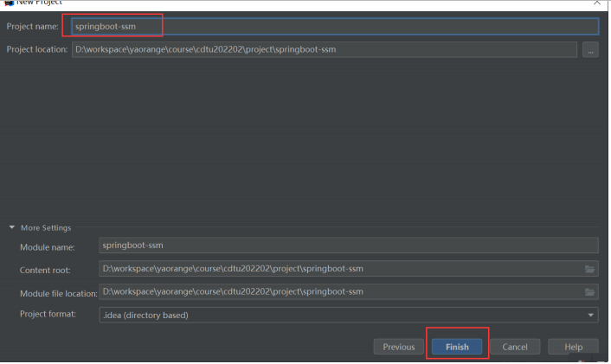Click the Project location path field
The height and width of the screenshot is (364, 611).
tap(325, 49)
